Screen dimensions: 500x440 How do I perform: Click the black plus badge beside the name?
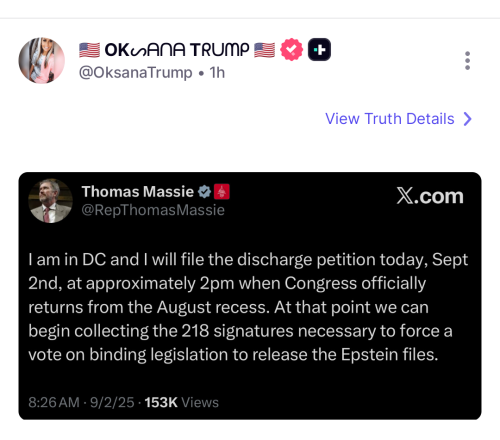click(319, 50)
